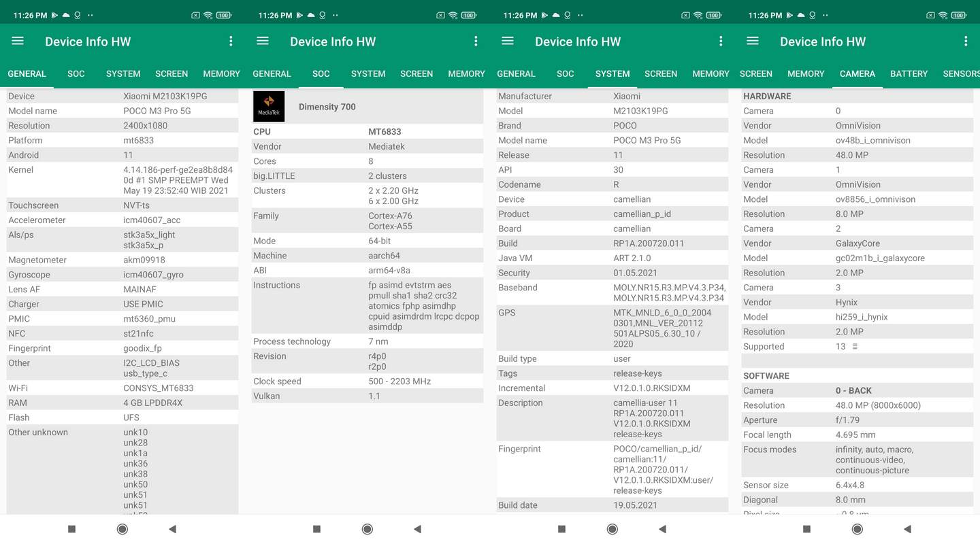Tap the hi259_i_hynix model row

(857, 317)
